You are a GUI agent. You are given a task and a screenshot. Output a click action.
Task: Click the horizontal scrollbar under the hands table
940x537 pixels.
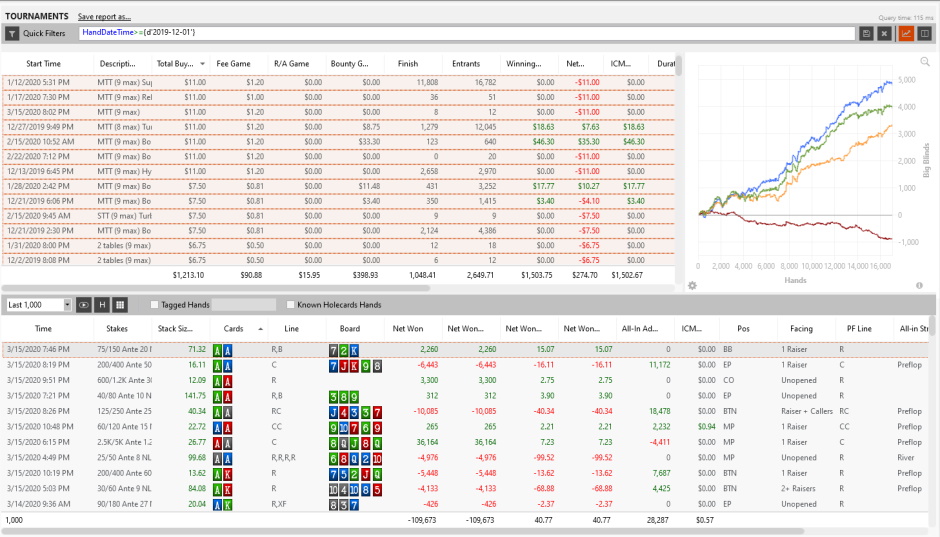point(403,531)
